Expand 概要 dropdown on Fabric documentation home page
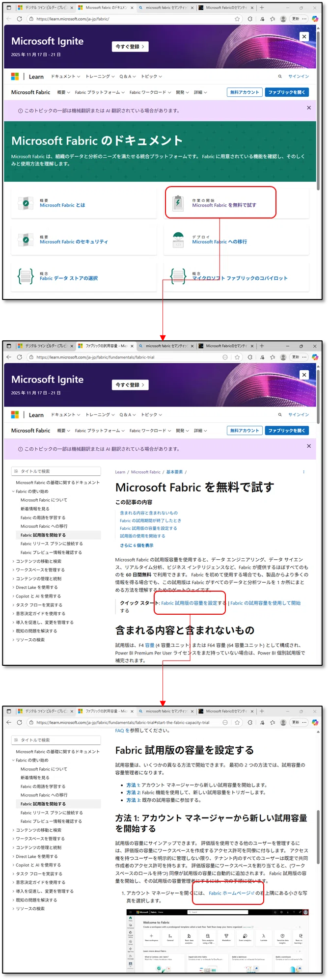This screenshot has height=980, width=329. pos(63,92)
